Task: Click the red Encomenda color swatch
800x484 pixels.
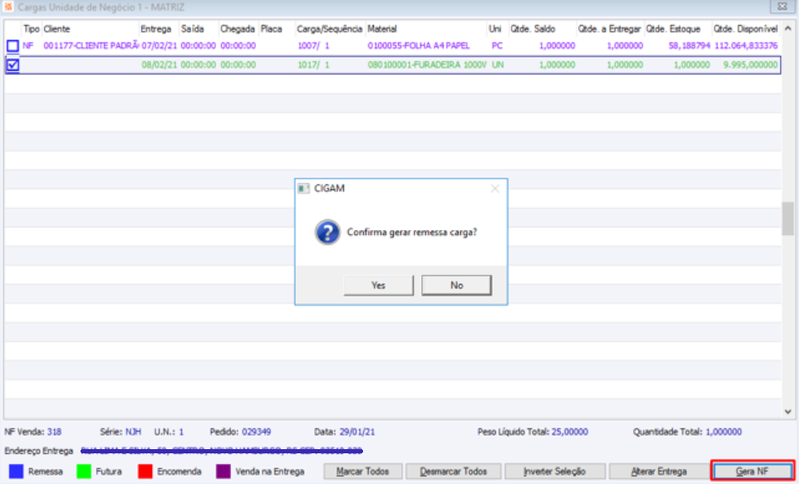Action: pyautogui.click(x=145, y=471)
